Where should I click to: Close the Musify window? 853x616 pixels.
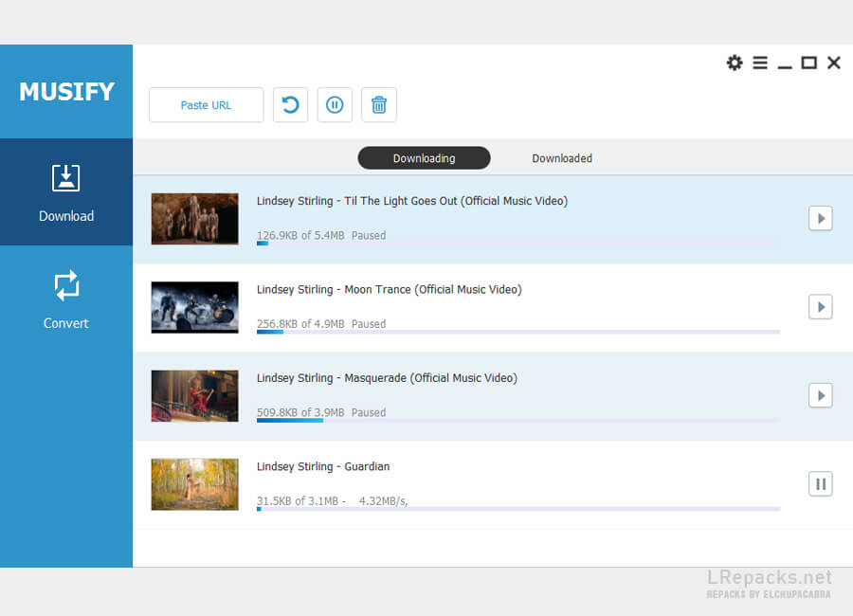coord(834,63)
